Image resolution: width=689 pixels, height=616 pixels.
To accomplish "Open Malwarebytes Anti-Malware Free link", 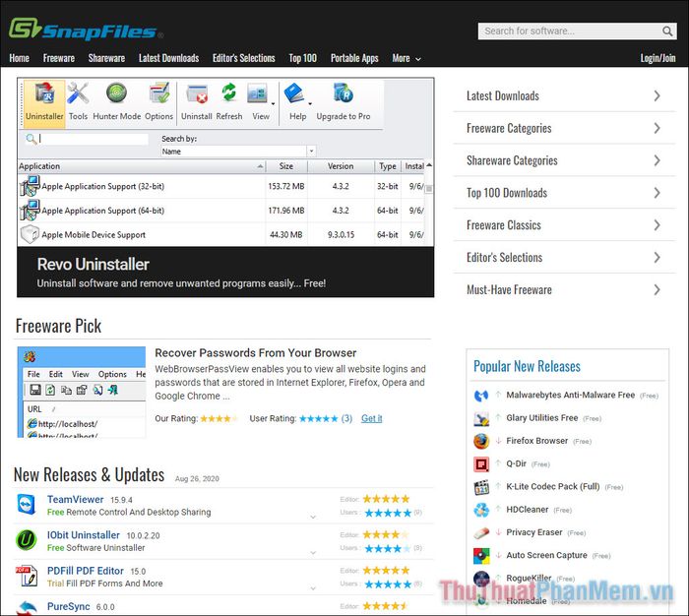I will tap(570, 395).
